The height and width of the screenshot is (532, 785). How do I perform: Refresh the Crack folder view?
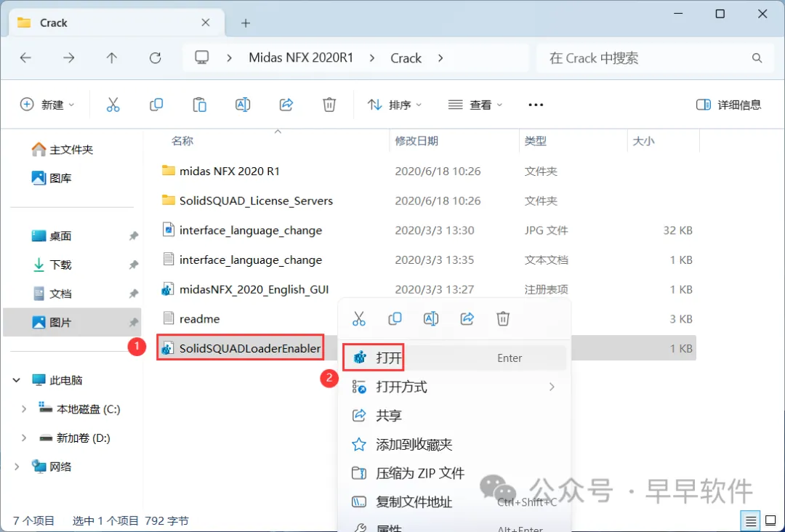coord(156,58)
